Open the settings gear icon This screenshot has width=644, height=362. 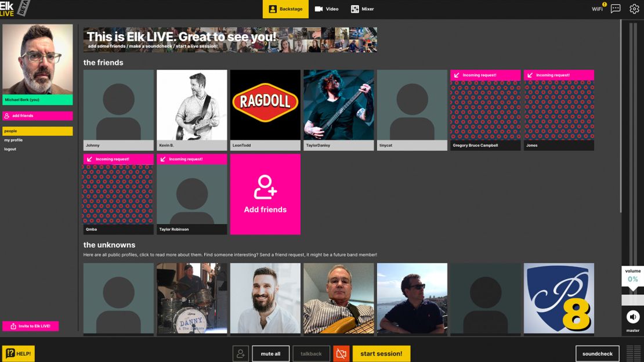[x=634, y=9]
